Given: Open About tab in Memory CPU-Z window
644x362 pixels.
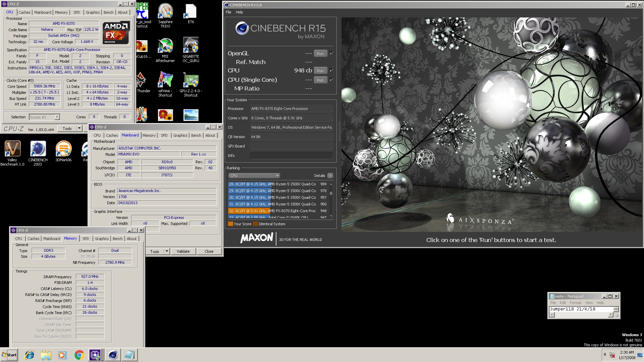Looking at the screenshot, I should click(131, 239).
